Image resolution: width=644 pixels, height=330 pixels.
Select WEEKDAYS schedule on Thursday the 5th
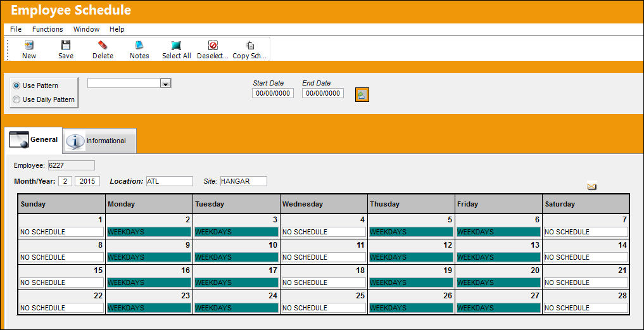[x=411, y=232]
